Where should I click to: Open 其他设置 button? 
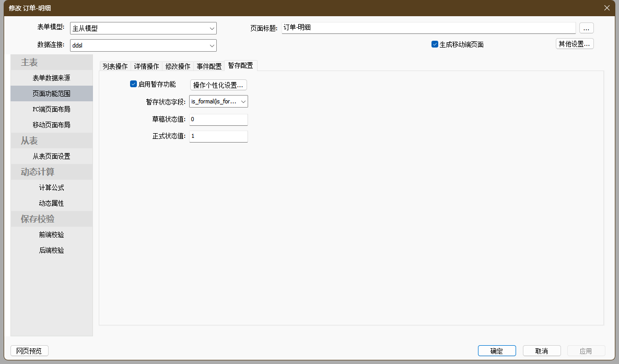pos(574,44)
